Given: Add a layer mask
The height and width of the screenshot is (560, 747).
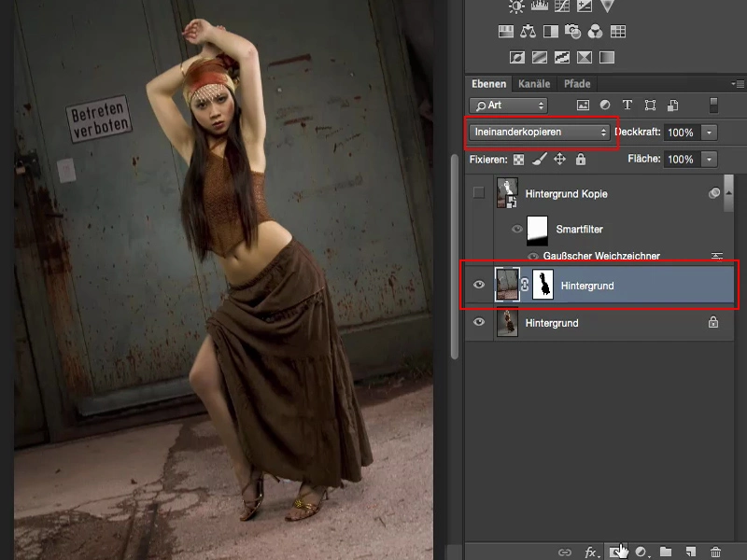Looking at the screenshot, I should (616, 552).
